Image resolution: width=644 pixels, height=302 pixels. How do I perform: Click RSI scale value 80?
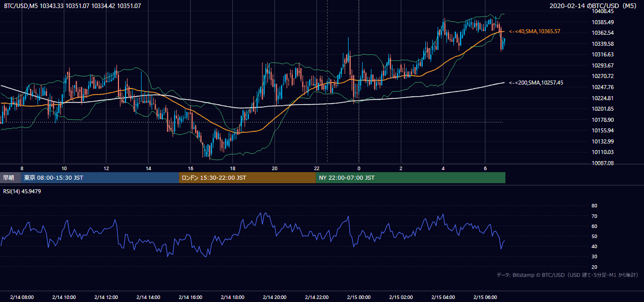594,206
